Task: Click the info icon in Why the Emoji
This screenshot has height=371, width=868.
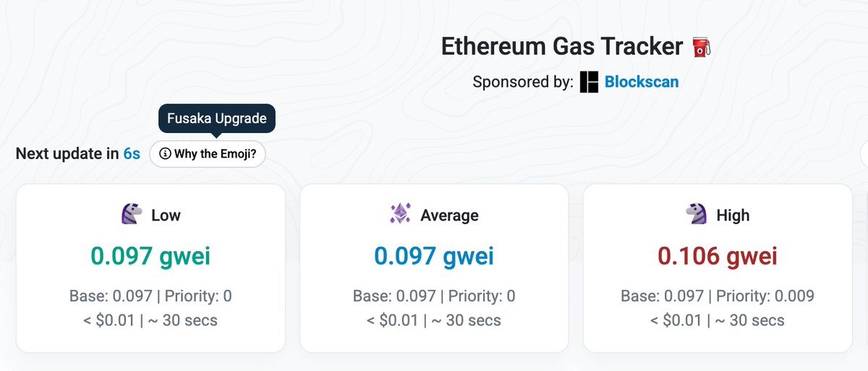Action: coord(165,153)
